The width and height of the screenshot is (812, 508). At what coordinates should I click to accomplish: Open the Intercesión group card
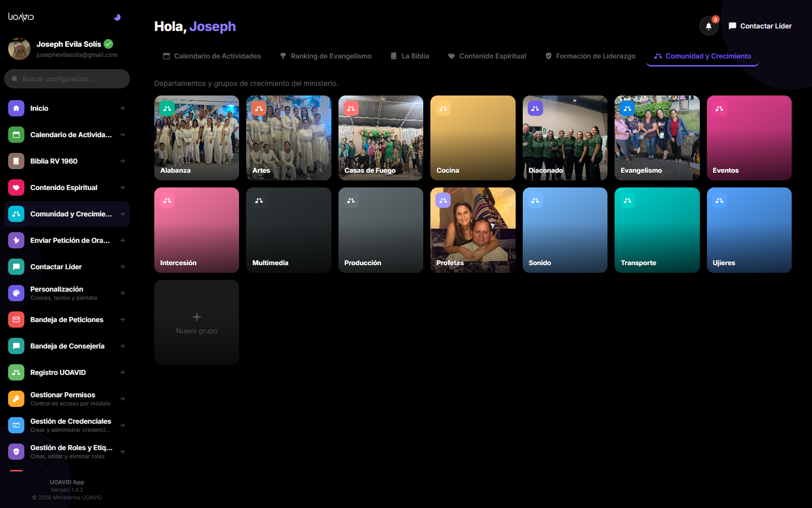196,230
